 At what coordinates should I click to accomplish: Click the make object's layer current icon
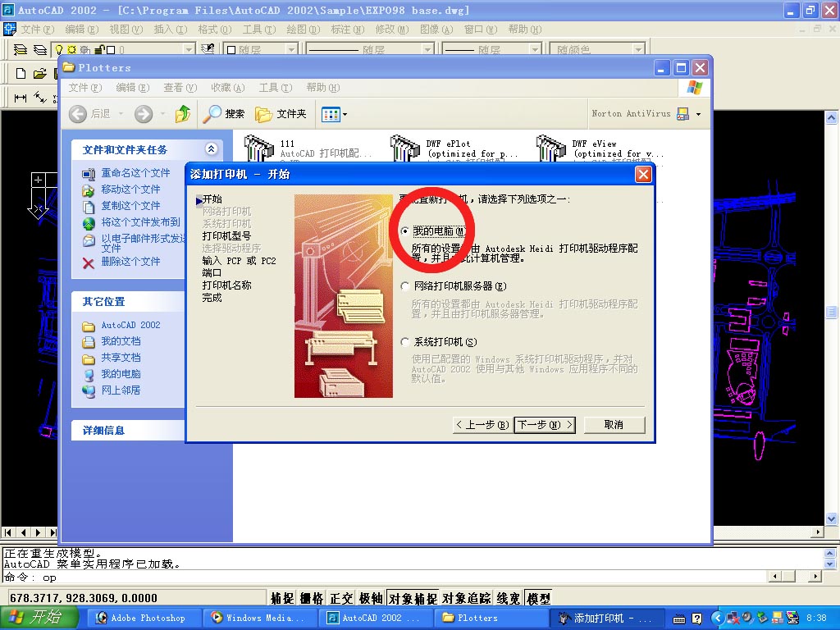(208, 49)
